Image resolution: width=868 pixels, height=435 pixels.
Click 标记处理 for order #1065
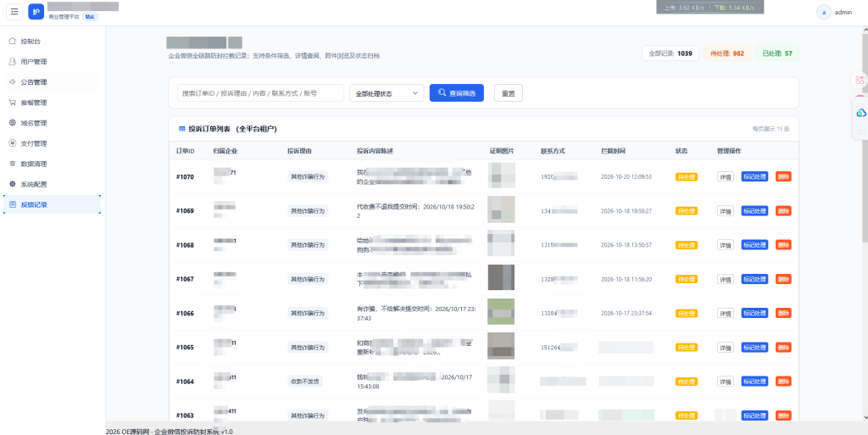[754, 348]
